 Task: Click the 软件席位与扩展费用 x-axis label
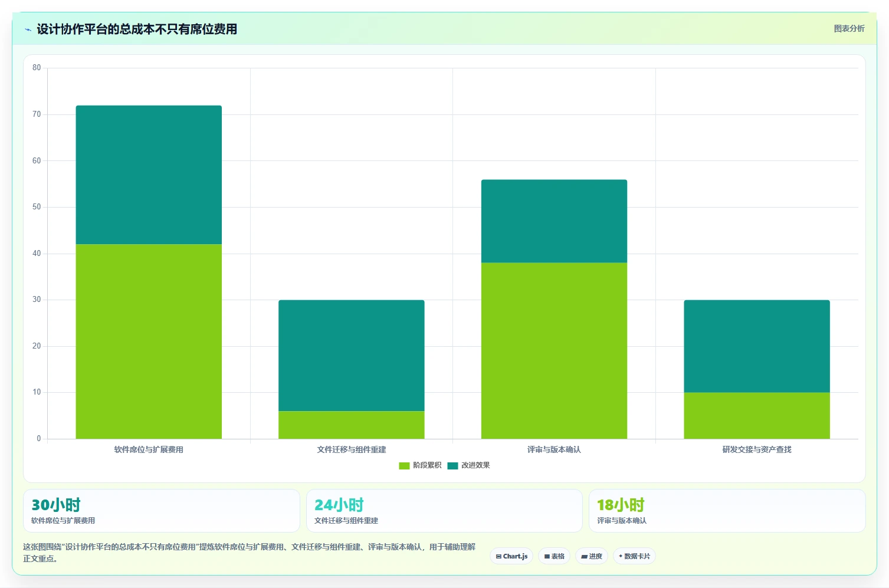149,449
